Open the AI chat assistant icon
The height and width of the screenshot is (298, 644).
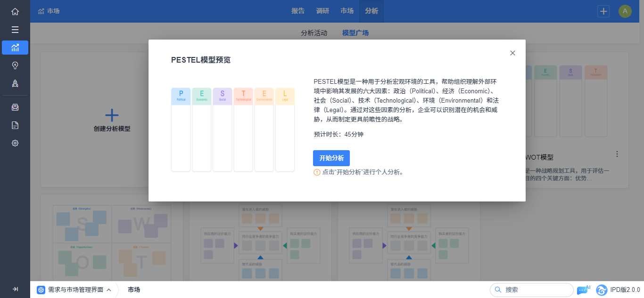[x=583, y=290]
